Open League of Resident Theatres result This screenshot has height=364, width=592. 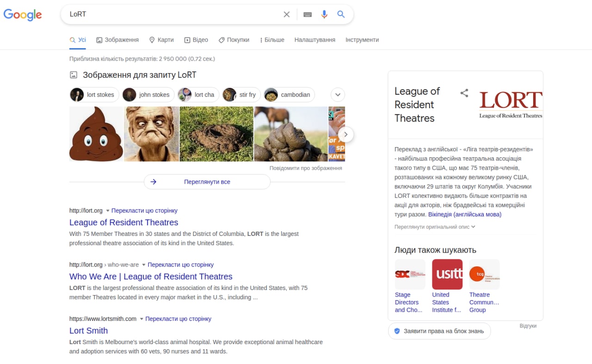point(123,222)
